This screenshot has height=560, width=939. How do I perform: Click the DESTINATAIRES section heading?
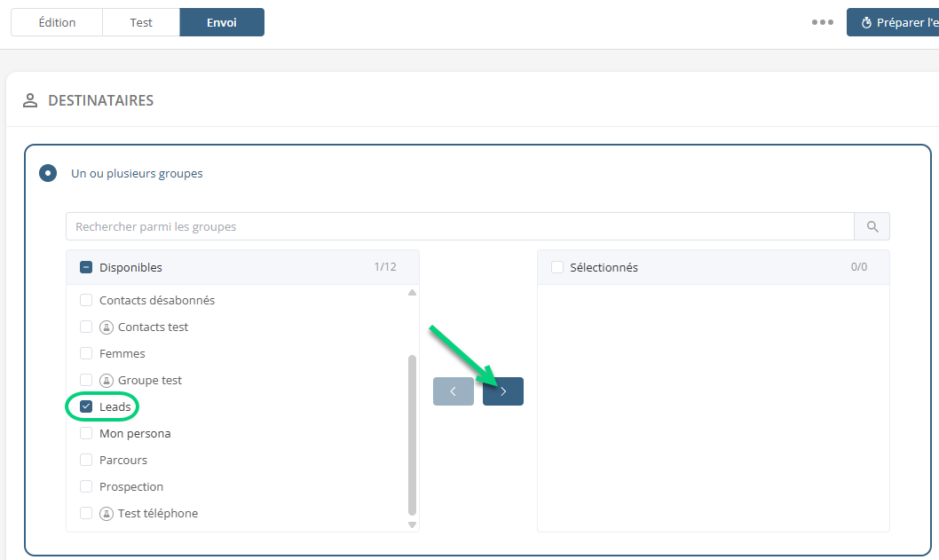click(100, 100)
